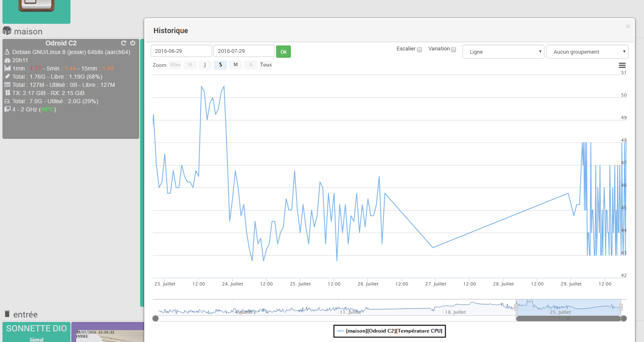Select the J zoom range
The width and height of the screenshot is (644, 342).
point(205,65)
